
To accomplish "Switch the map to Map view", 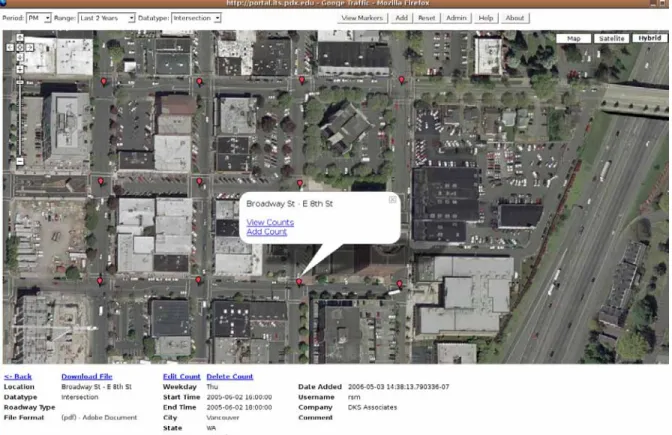I will point(573,39).
